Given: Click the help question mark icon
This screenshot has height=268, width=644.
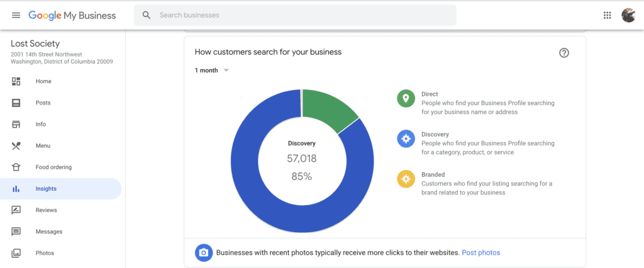Looking at the screenshot, I should [x=564, y=53].
